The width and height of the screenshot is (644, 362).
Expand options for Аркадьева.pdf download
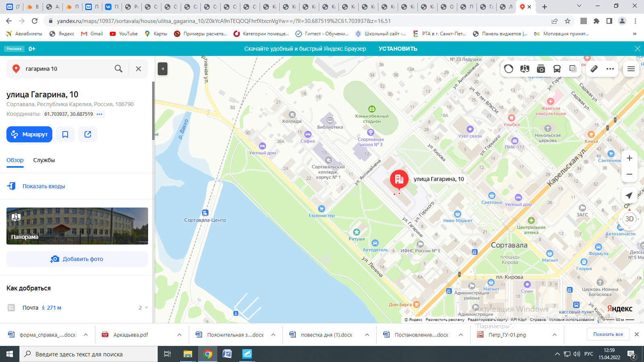[180, 335]
